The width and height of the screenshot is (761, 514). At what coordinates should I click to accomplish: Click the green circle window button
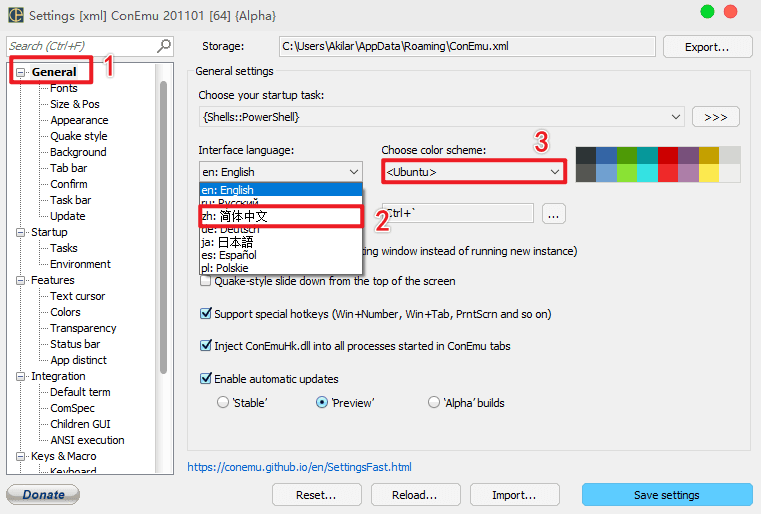(x=708, y=12)
